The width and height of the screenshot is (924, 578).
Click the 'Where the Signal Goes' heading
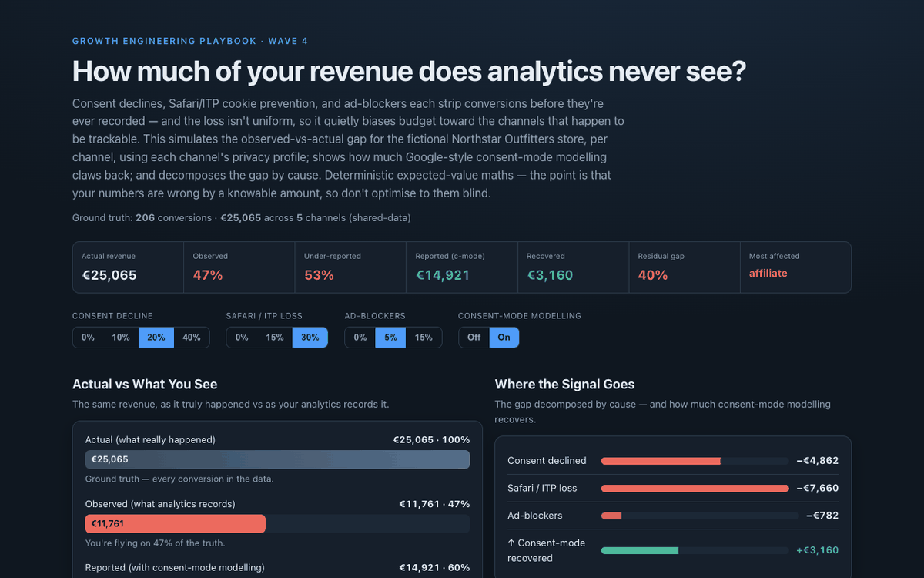point(564,385)
